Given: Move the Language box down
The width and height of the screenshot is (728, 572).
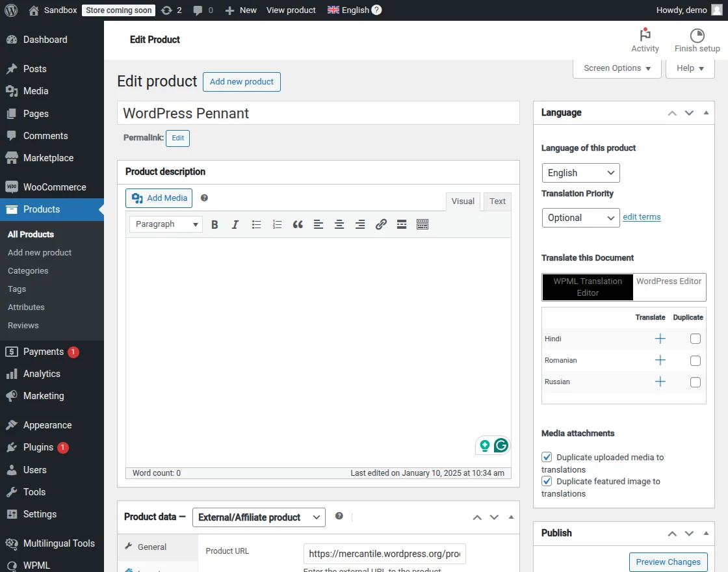Looking at the screenshot, I should 689,113.
